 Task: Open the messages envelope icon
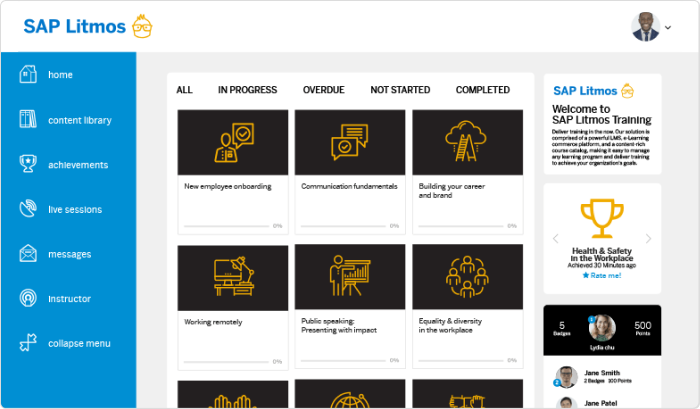pos(28,253)
